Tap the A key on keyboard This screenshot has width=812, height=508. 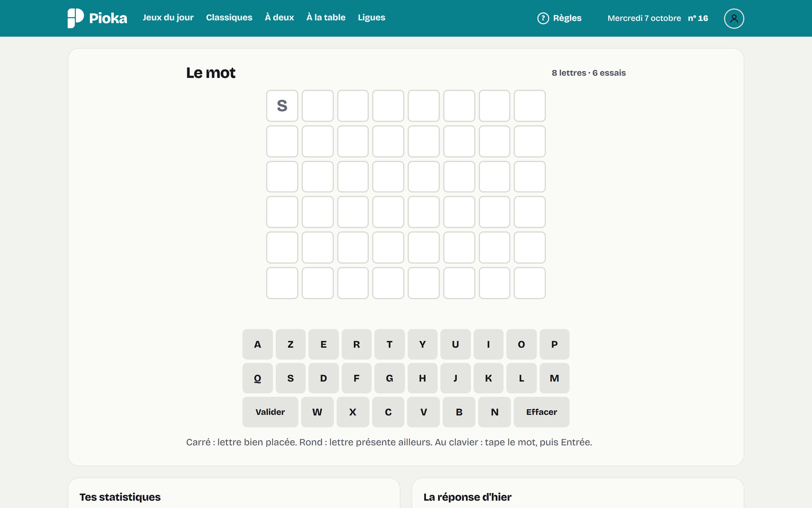(257, 344)
